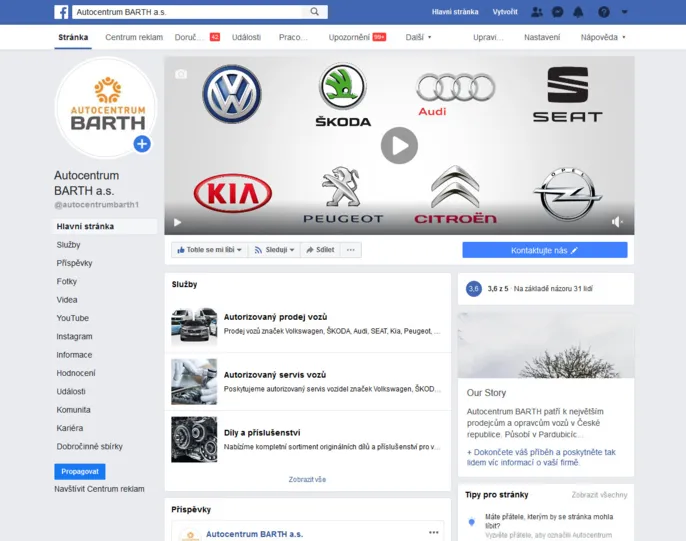Toggle the cover video mute speaker icon
Screen dimensions: 686x541
click(x=617, y=222)
